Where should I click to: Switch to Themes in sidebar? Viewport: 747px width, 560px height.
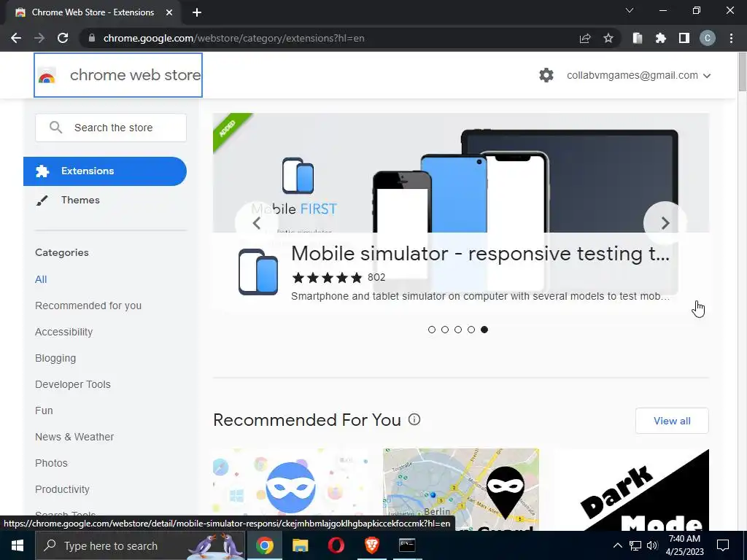tap(80, 200)
